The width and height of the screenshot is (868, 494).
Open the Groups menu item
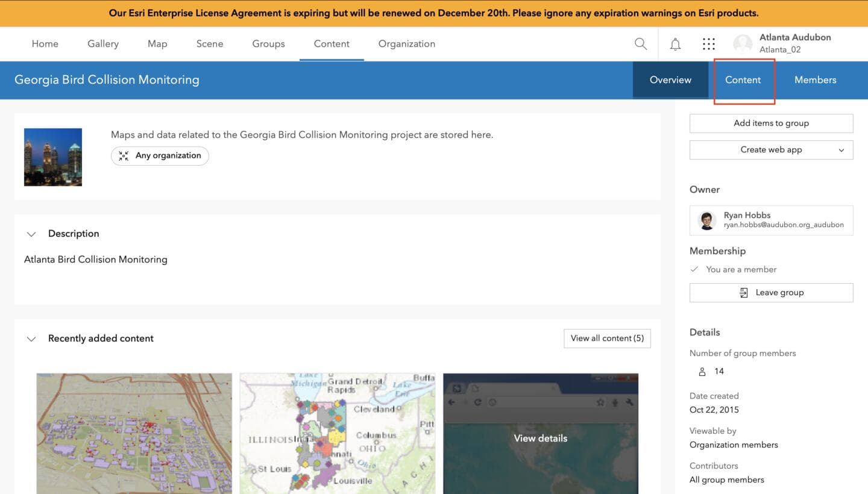(x=269, y=44)
